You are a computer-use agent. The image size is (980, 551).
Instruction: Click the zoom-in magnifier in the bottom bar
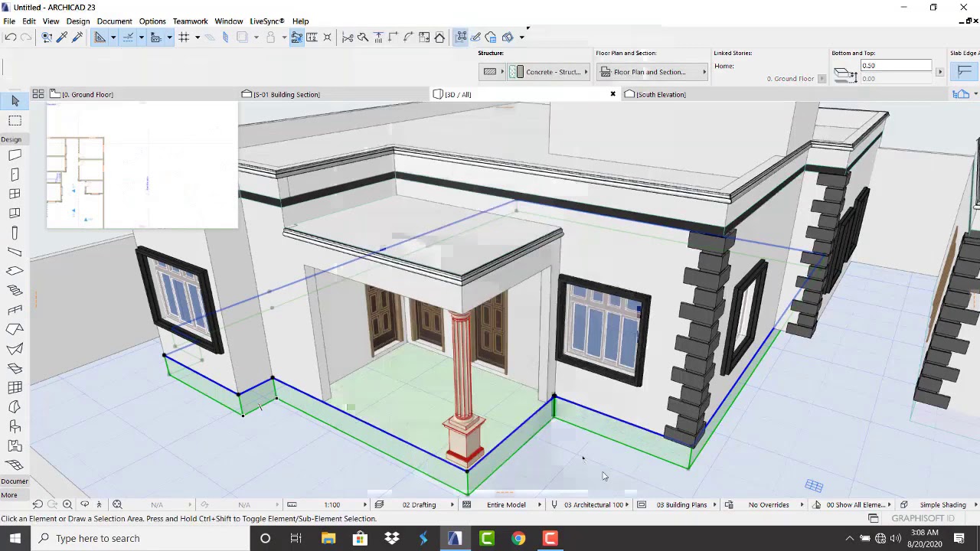(67, 504)
